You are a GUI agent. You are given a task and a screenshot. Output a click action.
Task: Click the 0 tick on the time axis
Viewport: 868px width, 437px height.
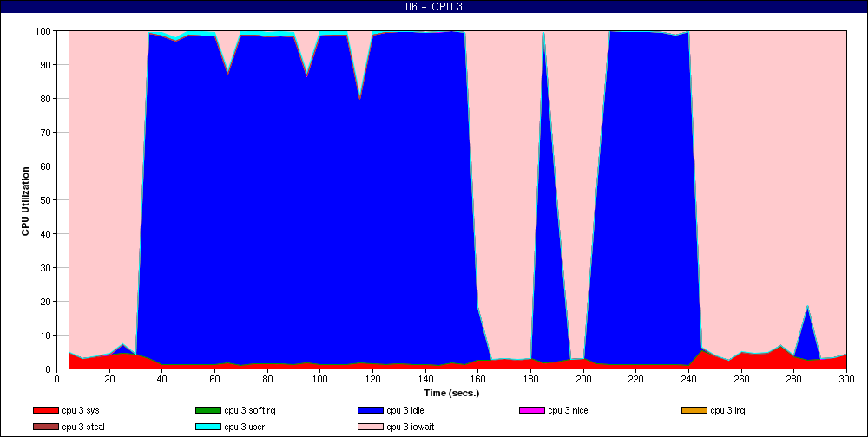pos(56,379)
